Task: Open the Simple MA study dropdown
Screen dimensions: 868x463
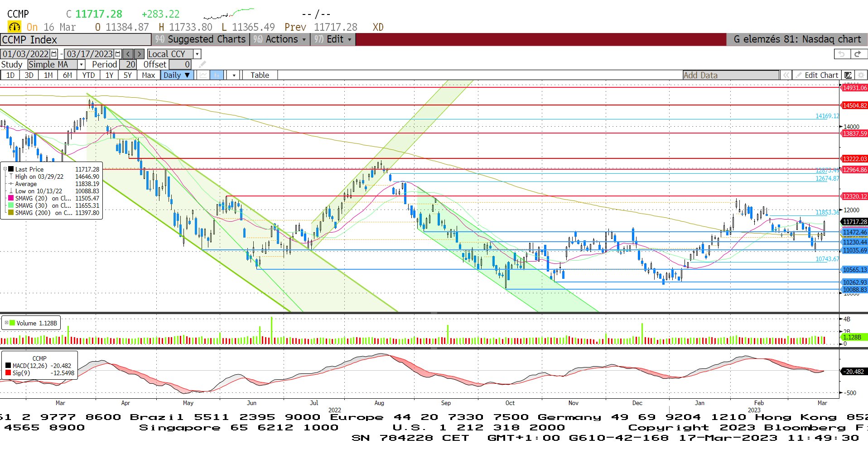Action: click(x=81, y=64)
